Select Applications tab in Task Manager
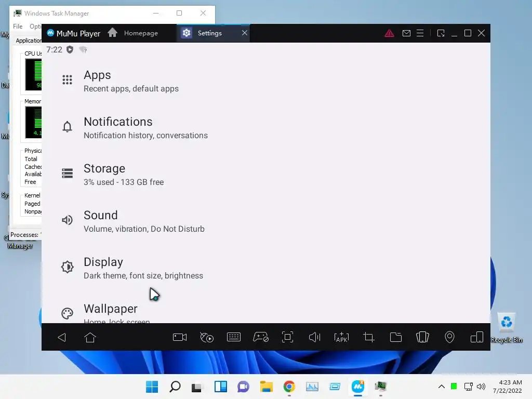The width and height of the screenshot is (532, 399). pyautogui.click(x=29, y=41)
